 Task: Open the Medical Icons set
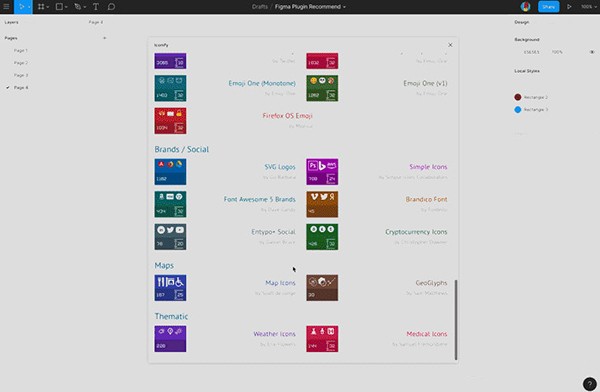pyautogui.click(x=427, y=334)
